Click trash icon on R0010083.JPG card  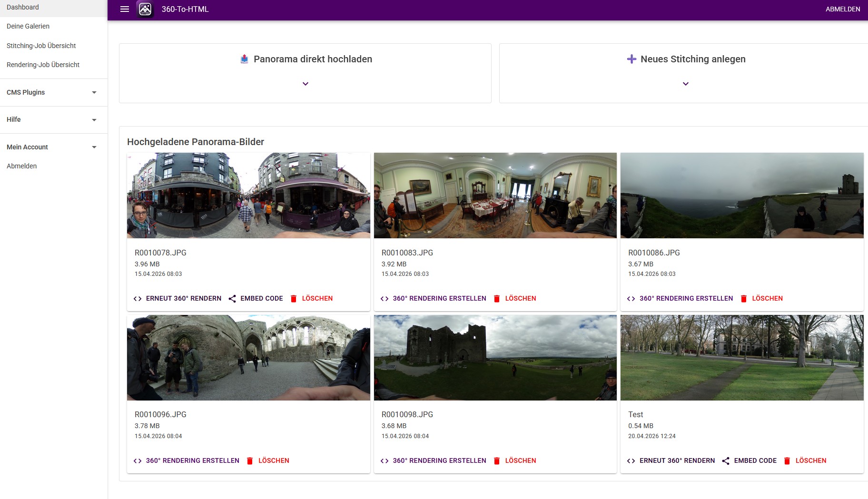[497, 299]
